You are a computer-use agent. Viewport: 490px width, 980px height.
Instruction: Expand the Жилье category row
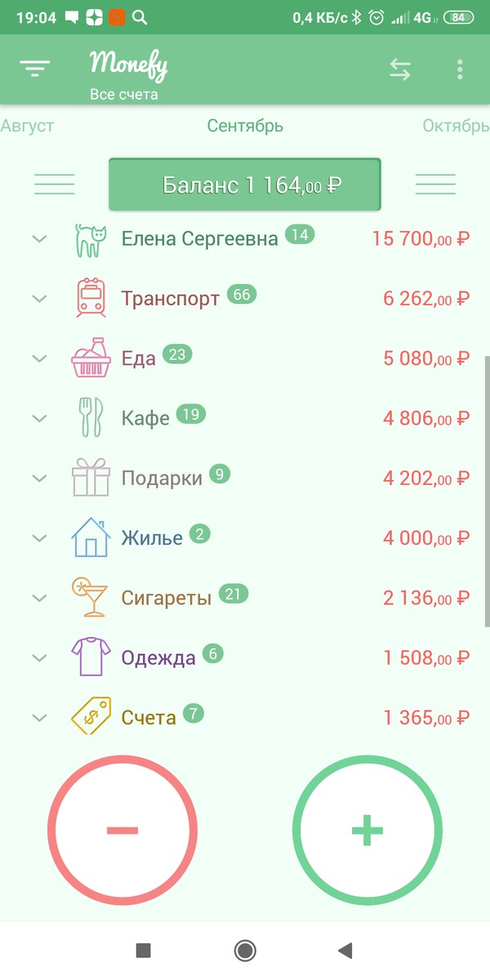tap(38, 537)
